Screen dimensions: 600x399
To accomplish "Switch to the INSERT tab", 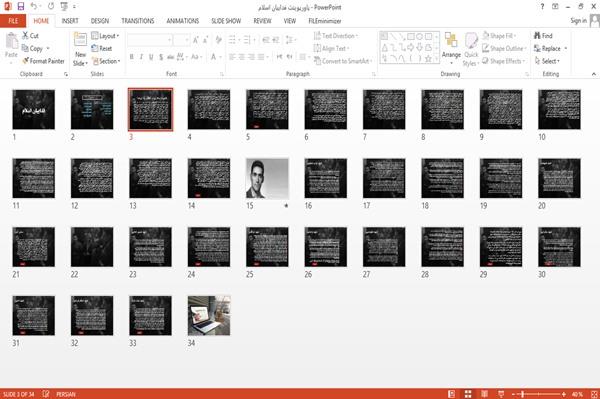I will (x=70, y=21).
